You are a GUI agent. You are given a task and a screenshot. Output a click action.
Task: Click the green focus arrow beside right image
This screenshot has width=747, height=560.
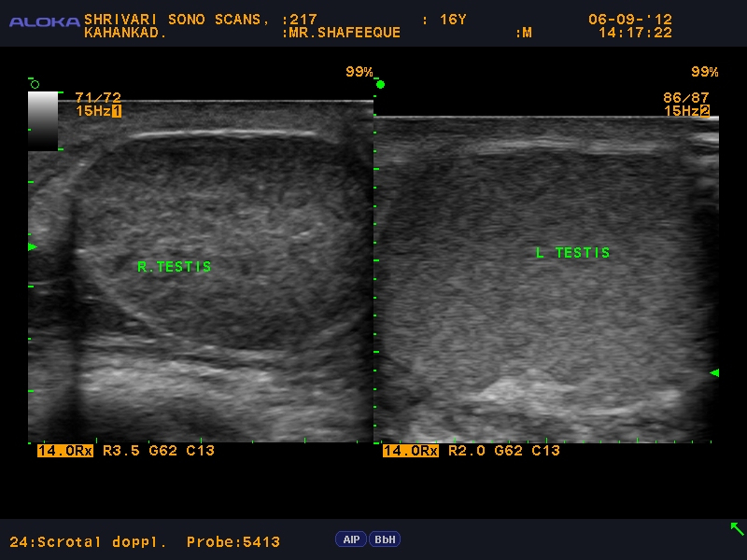coord(714,372)
